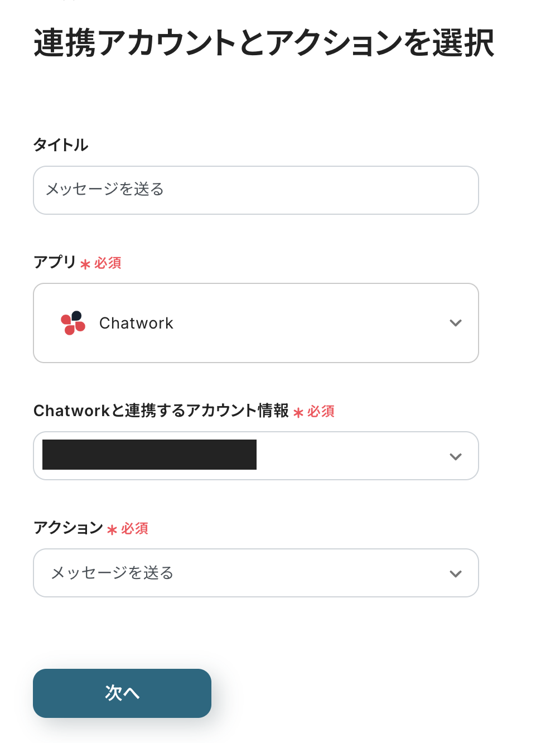Click the アプリ field label
Screen dimensions: 560x743
pos(55,262)
